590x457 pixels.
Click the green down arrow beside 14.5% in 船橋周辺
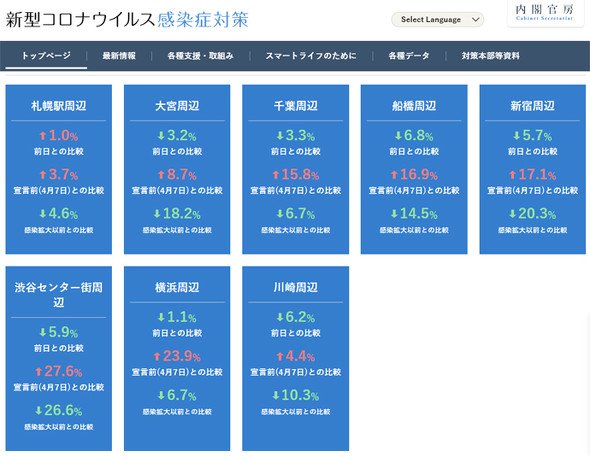point(394,214)
